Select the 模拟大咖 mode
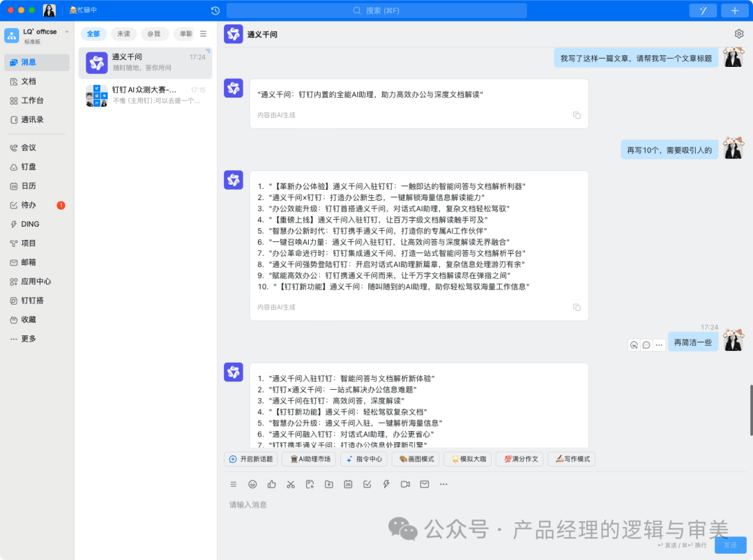The height and width of the screenshot is (560, 753). click(468, 459)
